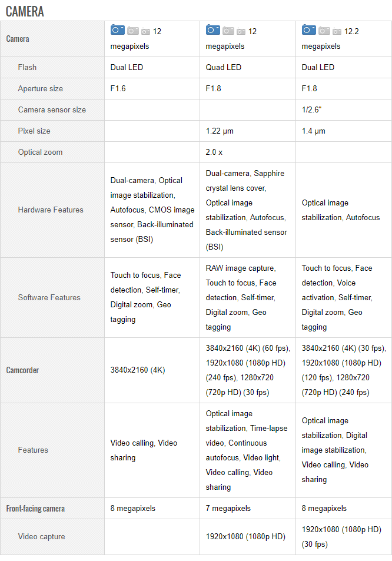Click the smallest gray camera icon beside 12.2 megapixels
Screen dimensions: 392x561
click(337, 31)
